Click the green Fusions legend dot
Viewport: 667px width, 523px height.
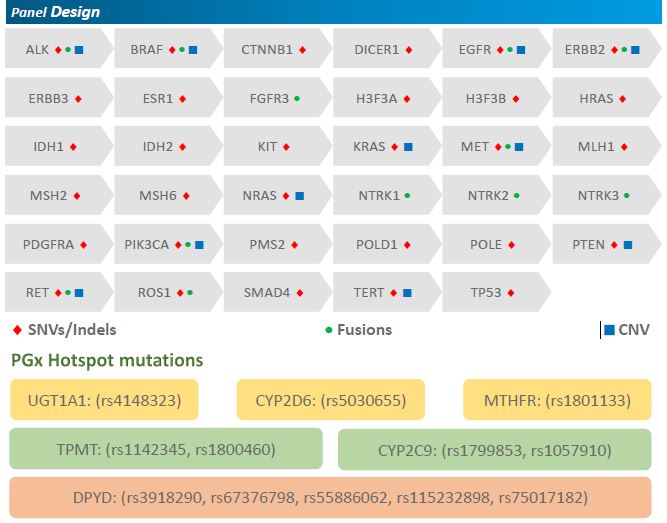(x=329, y=330)
